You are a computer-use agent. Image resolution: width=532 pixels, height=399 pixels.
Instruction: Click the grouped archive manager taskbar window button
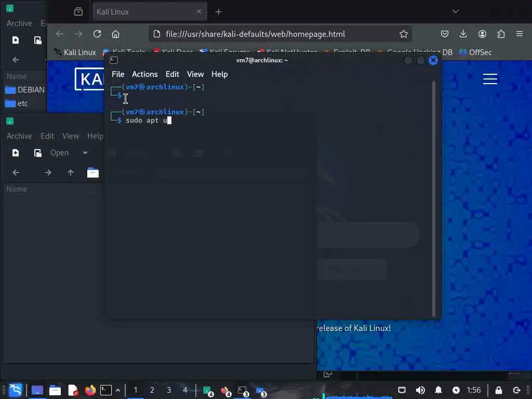(208, 391)
